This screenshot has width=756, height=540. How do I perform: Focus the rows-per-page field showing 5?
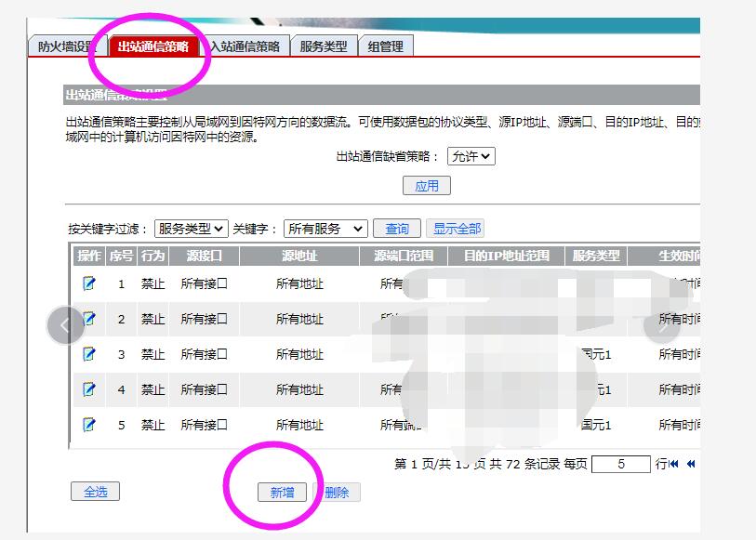coord(621,464)
